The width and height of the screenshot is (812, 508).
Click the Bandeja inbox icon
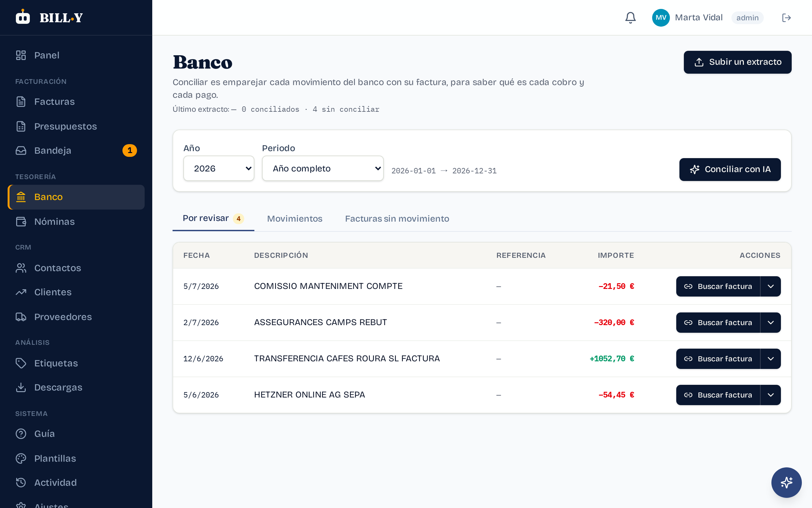pyautogui.click(x=21, y=150)
